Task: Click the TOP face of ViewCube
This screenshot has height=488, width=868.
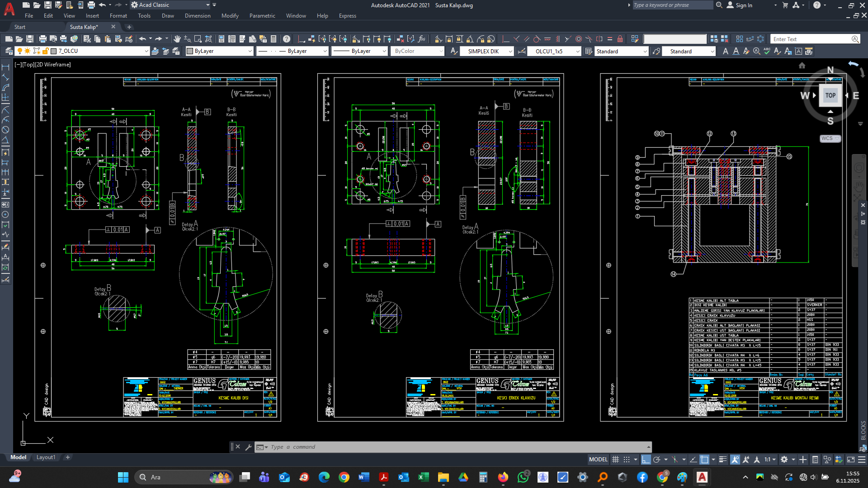Action: pos(830,95)
